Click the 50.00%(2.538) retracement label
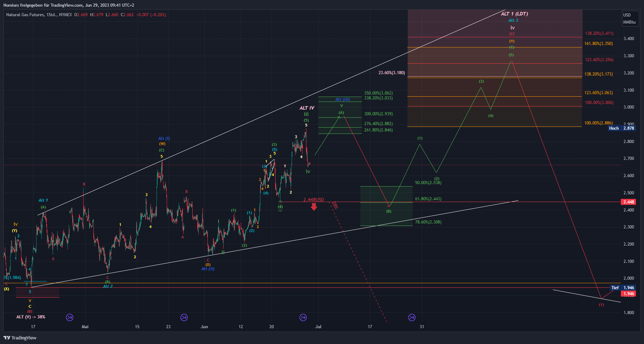 coord(428,183)
